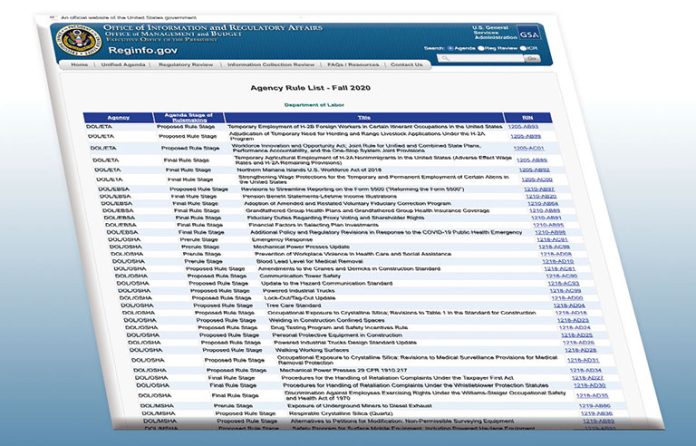Click the Agenda Stage of Rulemaking column header

[189, 118]
